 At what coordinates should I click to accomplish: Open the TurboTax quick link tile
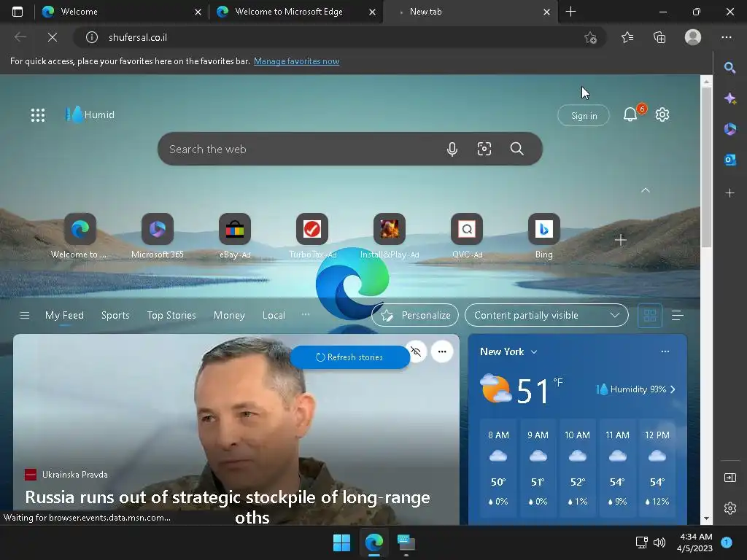[312, 236]
